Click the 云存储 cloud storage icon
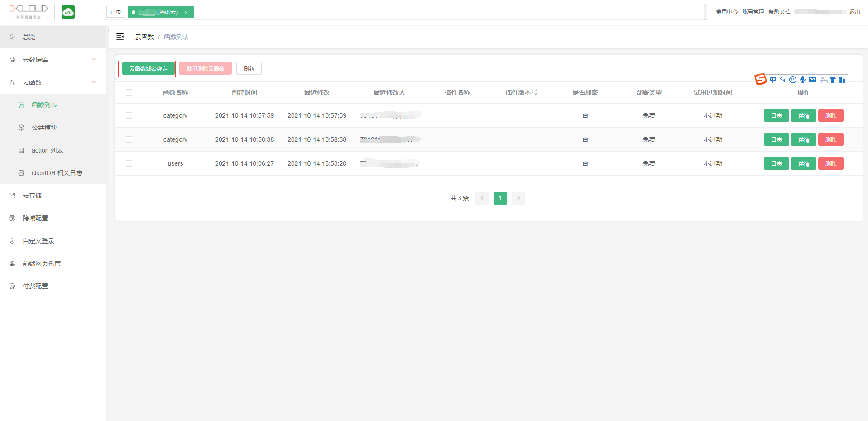This screenshot has height=421, width=868. coord(12,195)
